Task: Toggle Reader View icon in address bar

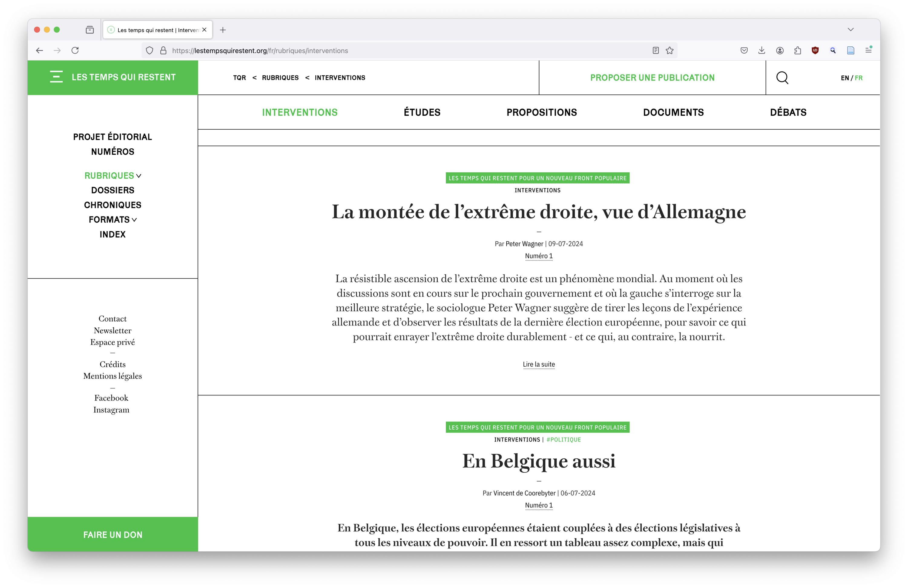Action: (656, 50)
